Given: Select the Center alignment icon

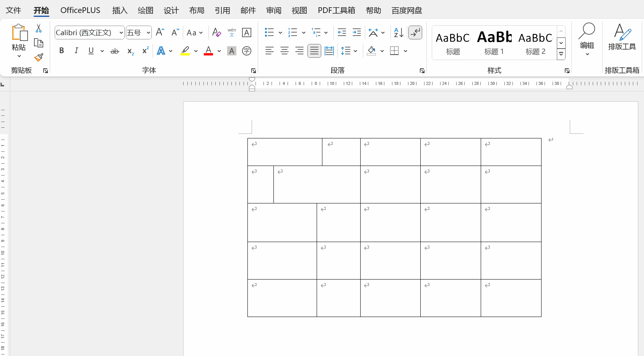Looking at the screenshot, I should (x=284, y=51).
